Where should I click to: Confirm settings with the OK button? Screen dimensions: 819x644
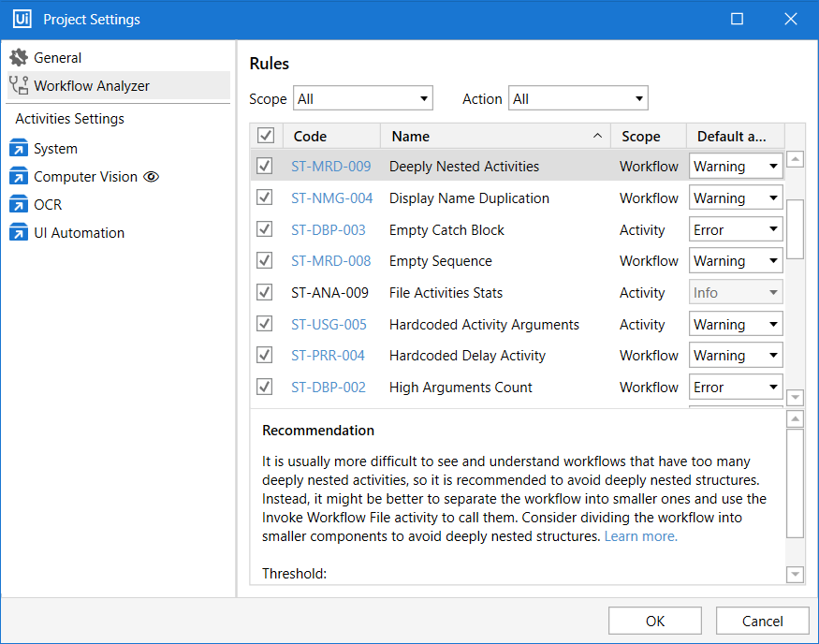point(654,620)
